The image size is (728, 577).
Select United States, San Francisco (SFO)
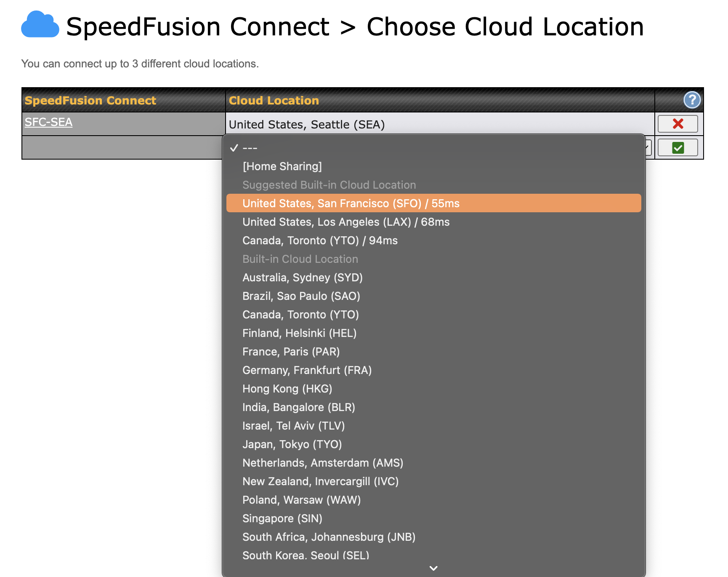click(351, 203)
